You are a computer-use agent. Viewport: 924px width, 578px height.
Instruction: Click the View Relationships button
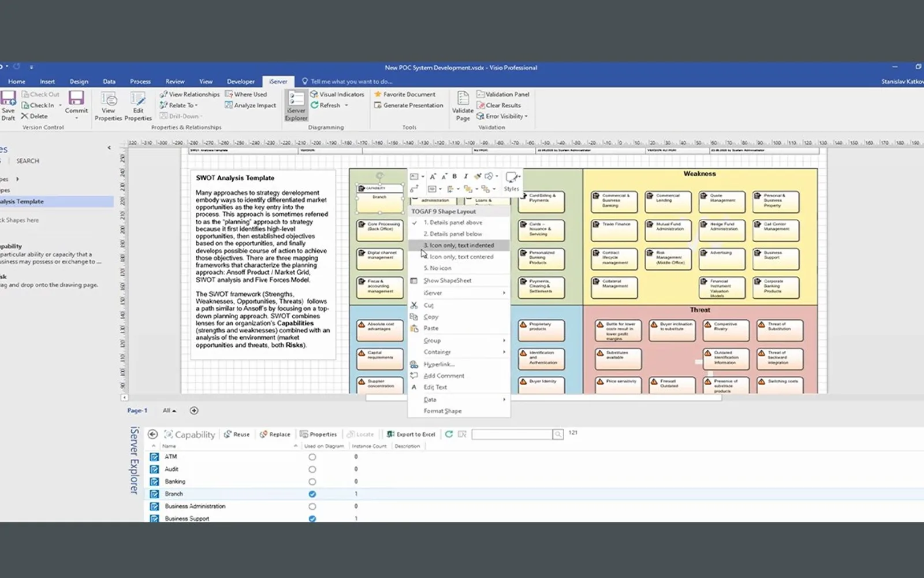189,94
